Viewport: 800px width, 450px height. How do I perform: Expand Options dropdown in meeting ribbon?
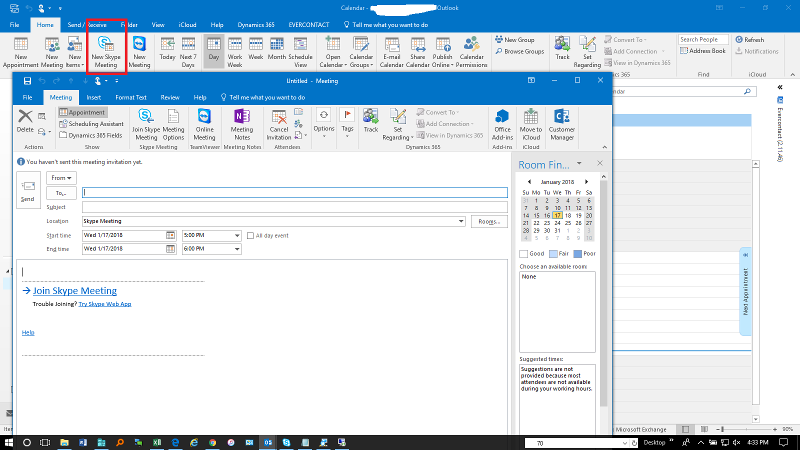[x=324, y=123]
